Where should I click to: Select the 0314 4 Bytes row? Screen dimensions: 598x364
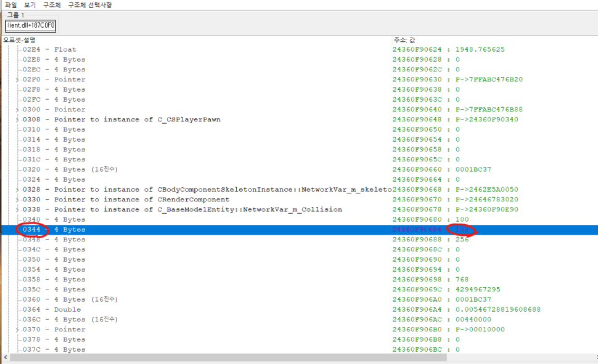[x=54, y=139]
